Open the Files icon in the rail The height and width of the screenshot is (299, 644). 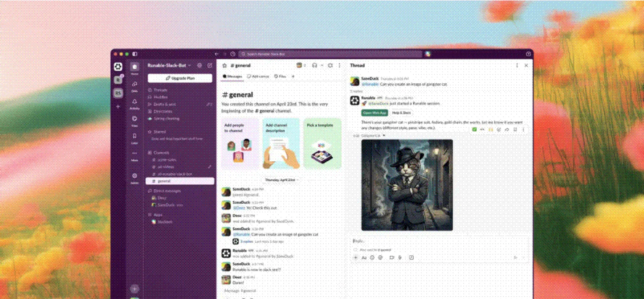pyautogui.click(x=134, y=119)
